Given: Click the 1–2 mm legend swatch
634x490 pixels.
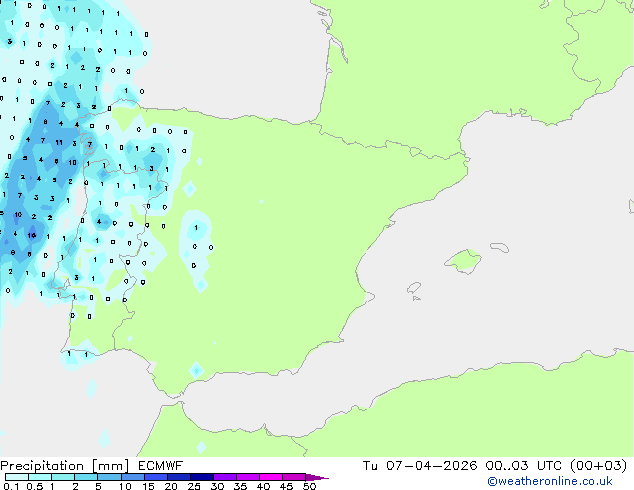Looking at the screenshot, I should [63, 477].
